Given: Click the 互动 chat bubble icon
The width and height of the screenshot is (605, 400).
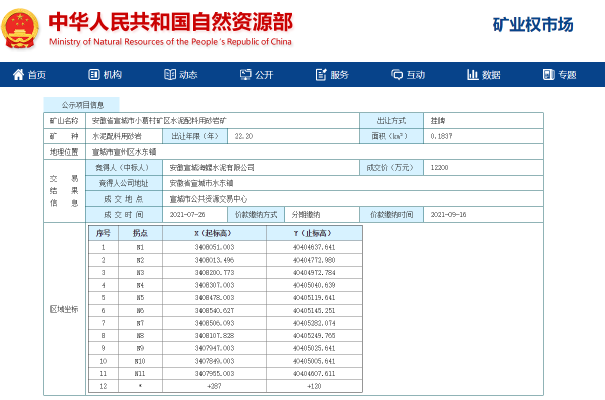Looking at the screenshot, I should (396, 75).
